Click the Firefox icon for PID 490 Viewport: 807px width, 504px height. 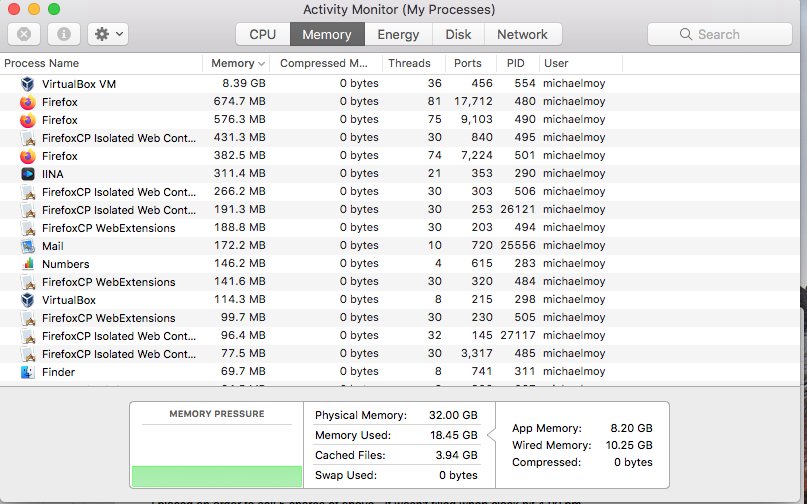coord(28,120)
